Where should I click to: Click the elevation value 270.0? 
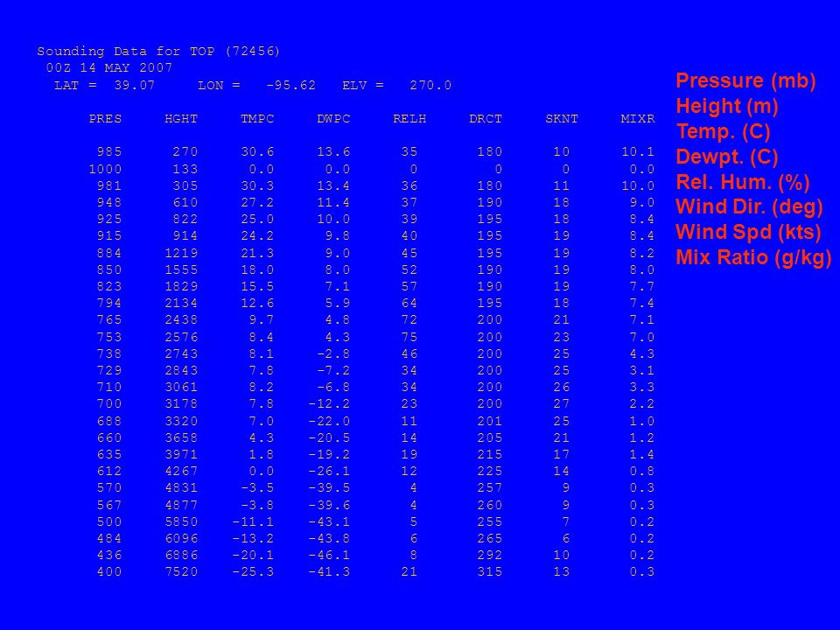(430, 86)
